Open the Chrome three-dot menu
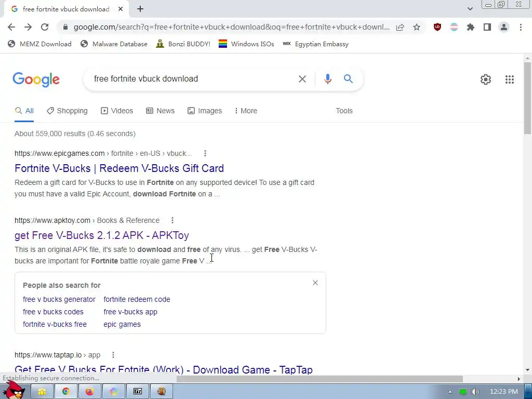Viewport: 532px width, 399px height. (x=521, y=27)
